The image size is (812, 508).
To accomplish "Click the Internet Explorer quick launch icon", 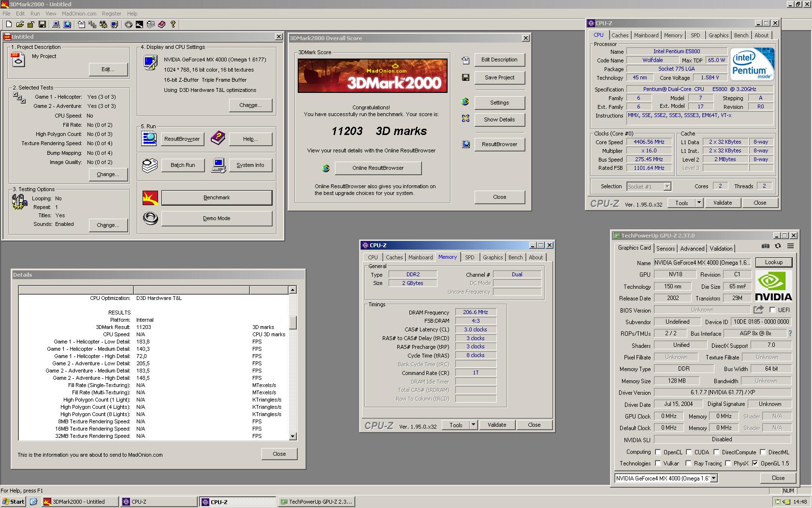I will tap(33, 502).
